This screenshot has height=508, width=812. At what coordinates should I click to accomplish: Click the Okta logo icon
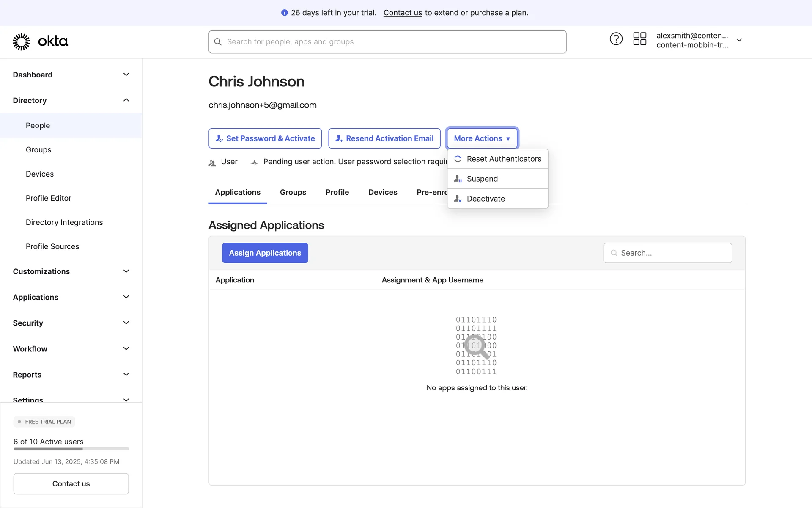coord(22,41)
